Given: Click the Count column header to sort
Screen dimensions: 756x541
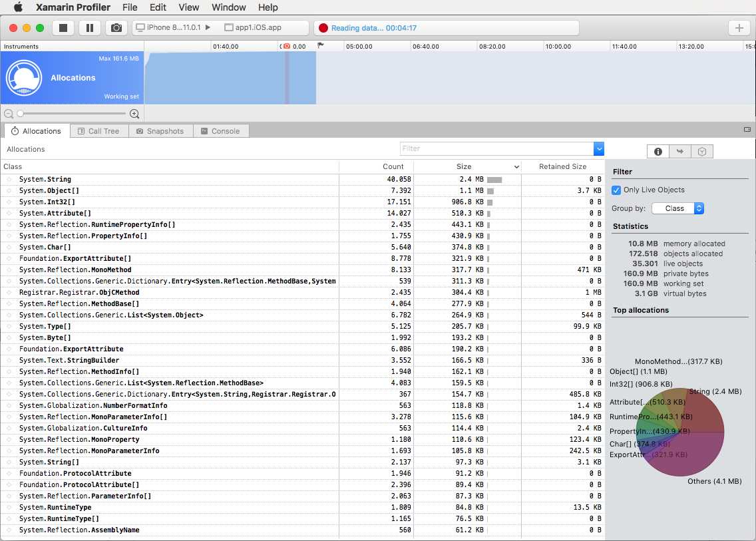Looking at the screenshot, I should (x=393, y=166).
